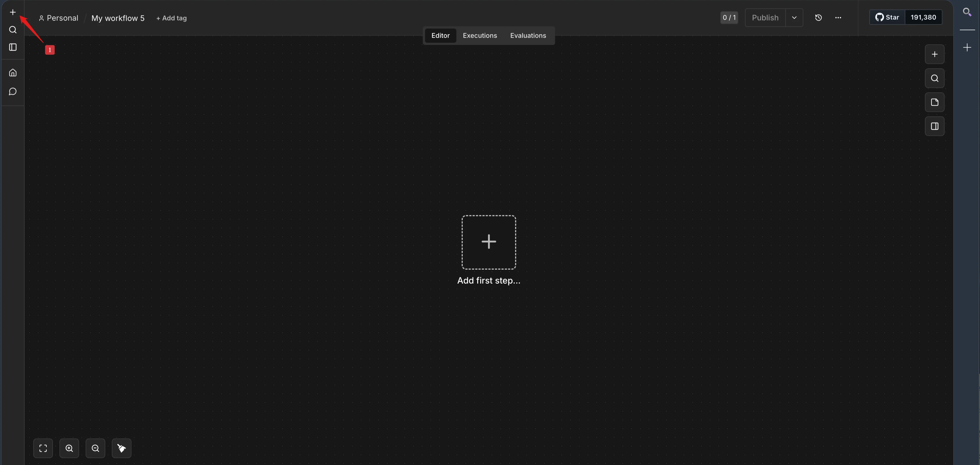This screenshot has height=465, width=980.
Task: Click the plus icon in the left sidebar
Action: coord(13,12)
